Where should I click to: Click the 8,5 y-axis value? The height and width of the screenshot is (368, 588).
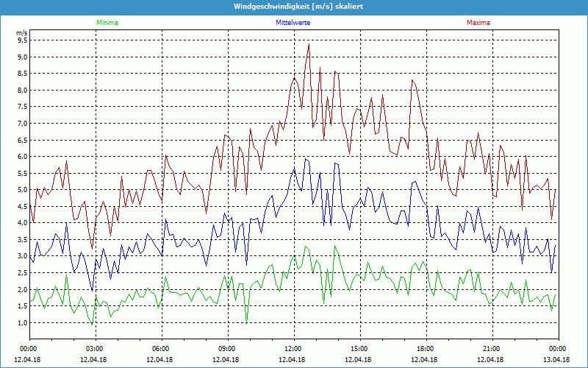23,74
